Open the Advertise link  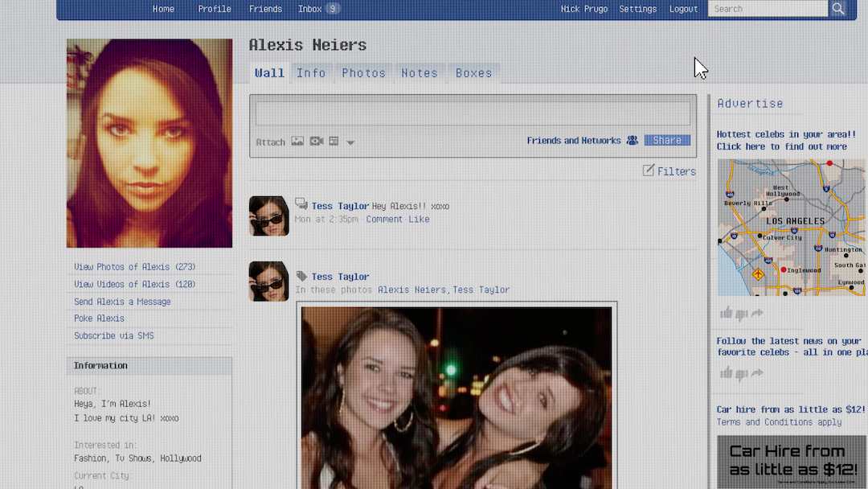tap(750, 104)
